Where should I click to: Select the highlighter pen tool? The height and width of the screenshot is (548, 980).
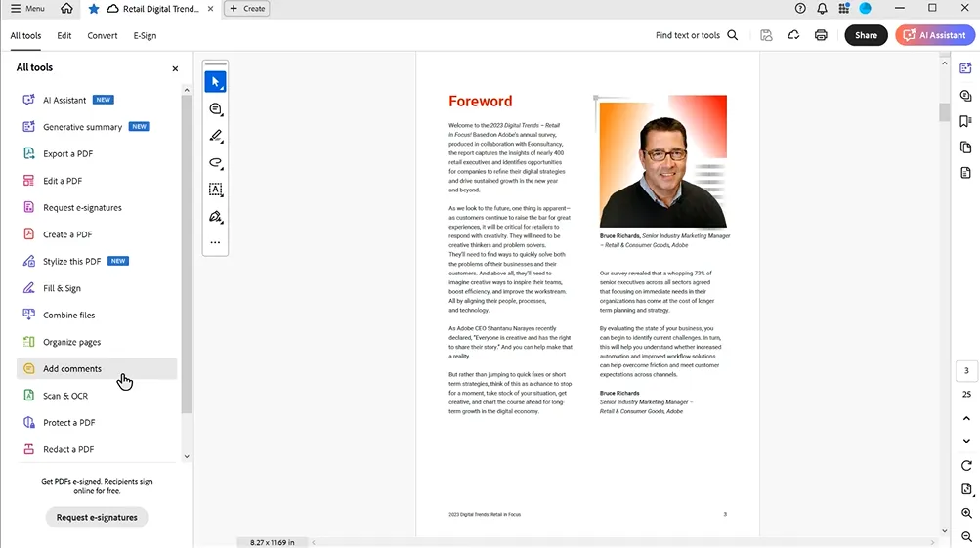(x=216, y=136)
